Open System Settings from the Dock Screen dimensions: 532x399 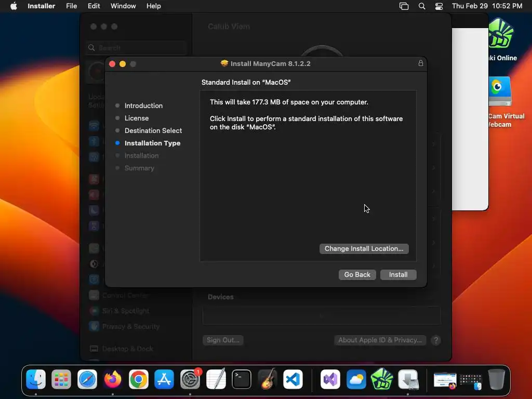(190, 379)
